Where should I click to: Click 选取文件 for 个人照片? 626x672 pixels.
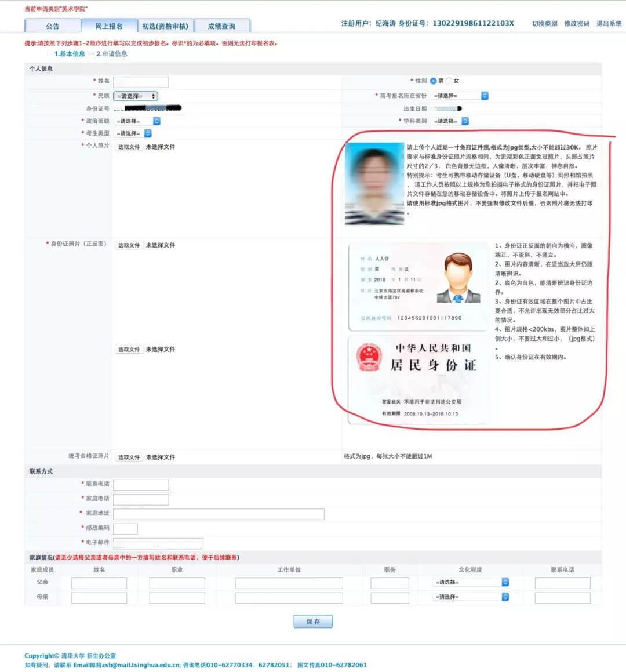[x=129, y=147]
